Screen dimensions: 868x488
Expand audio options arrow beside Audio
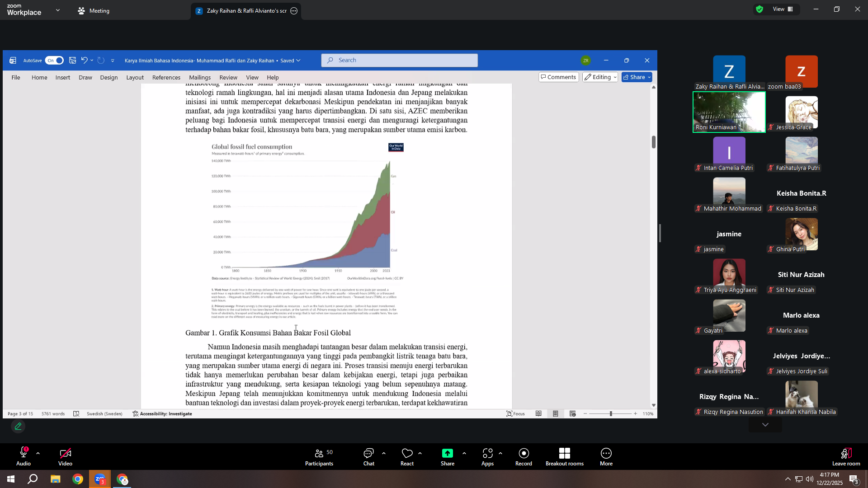(x=38, y=453)
